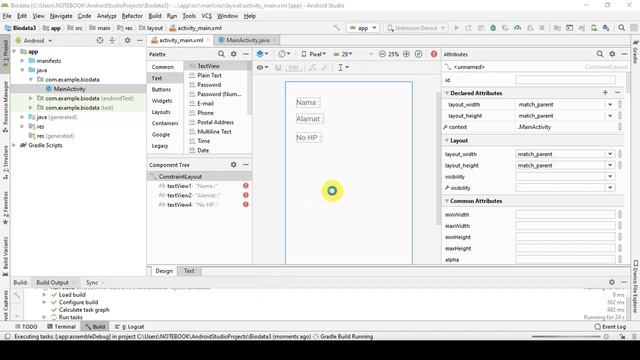Open the Sync tab in Build
The image size is (640, 360).
coord(92,282)
